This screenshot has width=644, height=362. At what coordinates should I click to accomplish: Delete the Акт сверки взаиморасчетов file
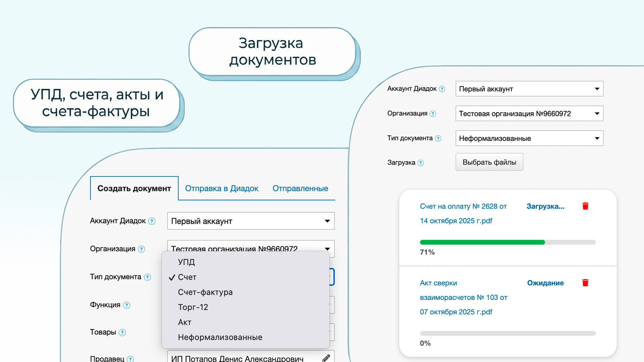[x=585, y=283]
